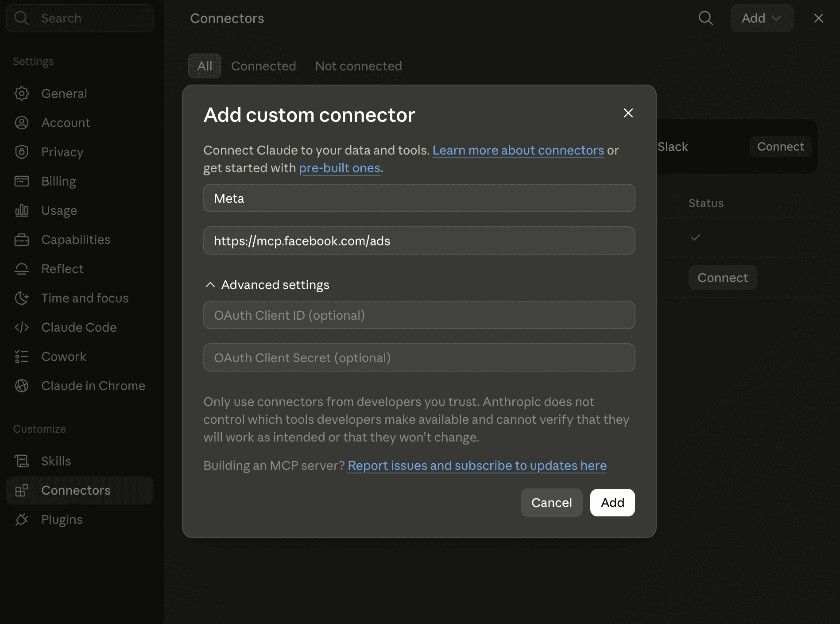Click the Time and focus moon icon
Viewport: 840px width, 624px height.
tap(22, 298)
